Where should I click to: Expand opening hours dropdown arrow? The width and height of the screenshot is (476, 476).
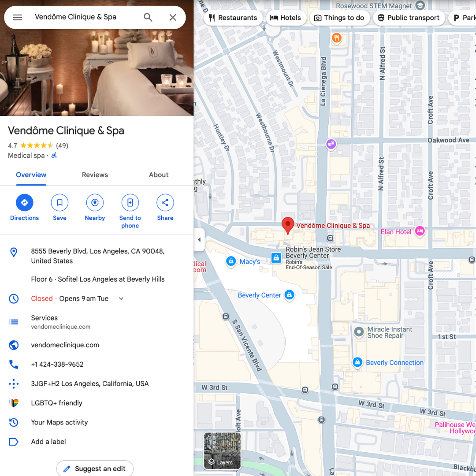point(121,299)
